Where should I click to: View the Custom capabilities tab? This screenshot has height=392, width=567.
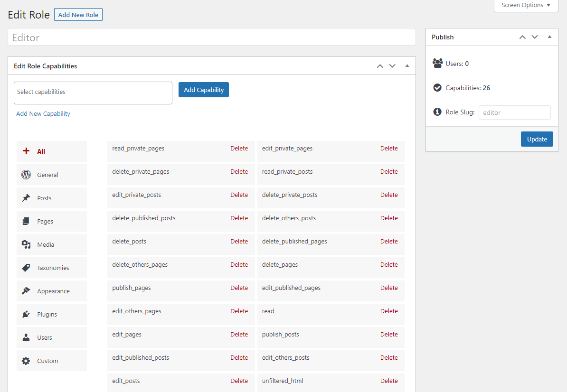click(x=52, y=361)
